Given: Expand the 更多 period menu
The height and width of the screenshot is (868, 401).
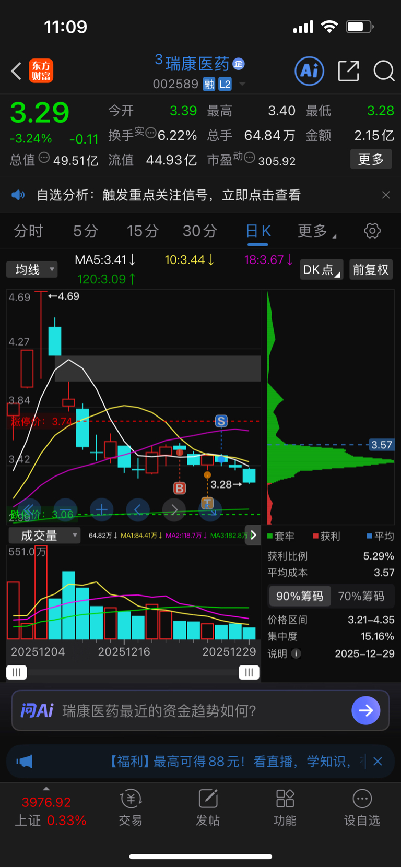Looking at the screenshot, I should 316,231.
